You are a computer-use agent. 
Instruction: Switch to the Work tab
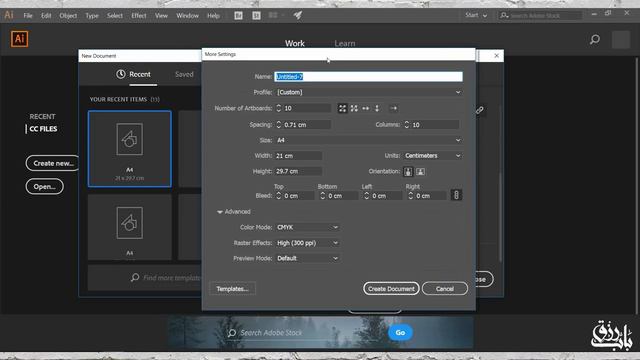coord(295,43)
